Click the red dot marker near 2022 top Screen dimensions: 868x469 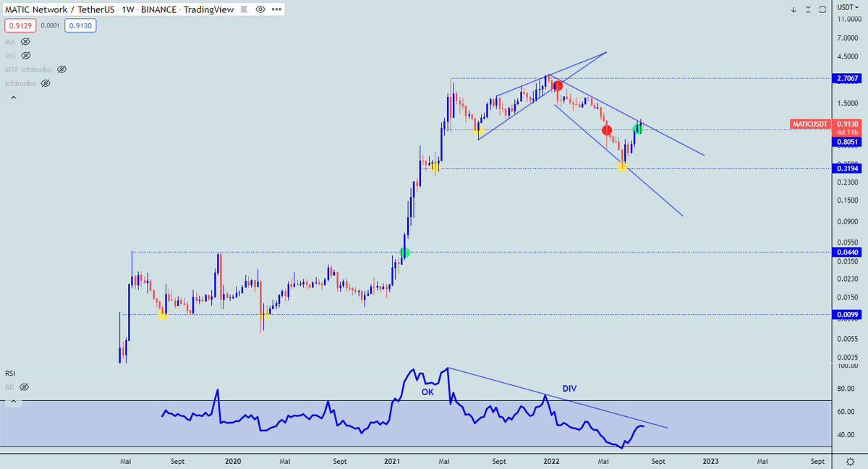(x=558, y=85)
